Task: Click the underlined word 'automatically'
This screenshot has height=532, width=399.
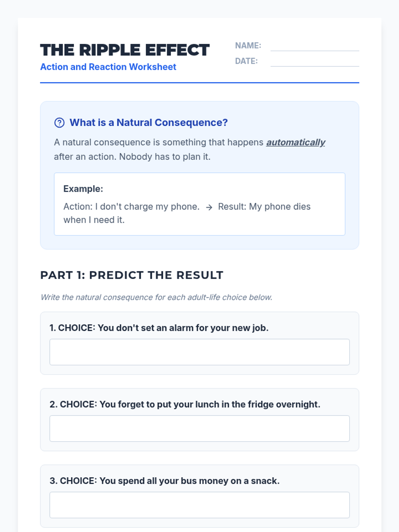Action: tap(295, 142)
